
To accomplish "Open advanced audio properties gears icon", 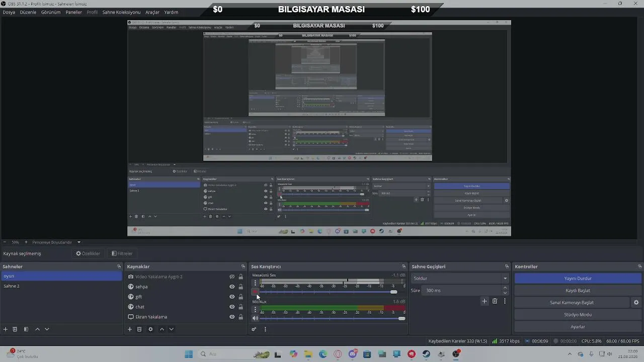I will [254, 329].
